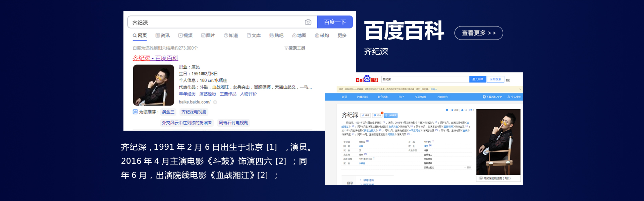Viewport: 644px width, 201px height.
Task: Select the 齐纪深电视剧 recommendation tag
Action: pos(194,112)
